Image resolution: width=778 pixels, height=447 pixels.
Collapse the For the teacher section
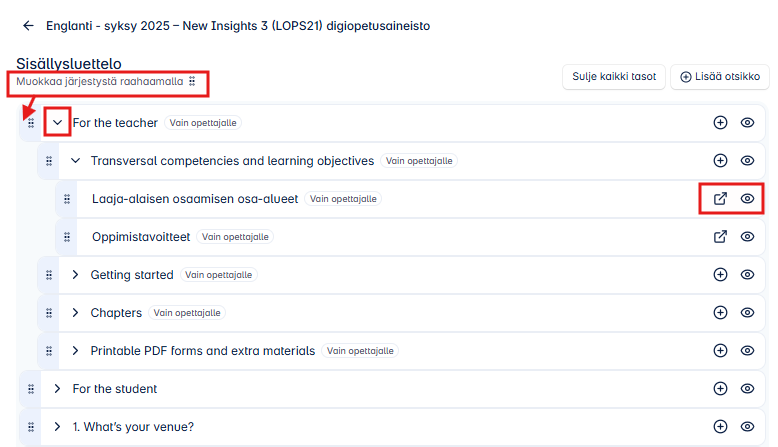tap(57, 123)
